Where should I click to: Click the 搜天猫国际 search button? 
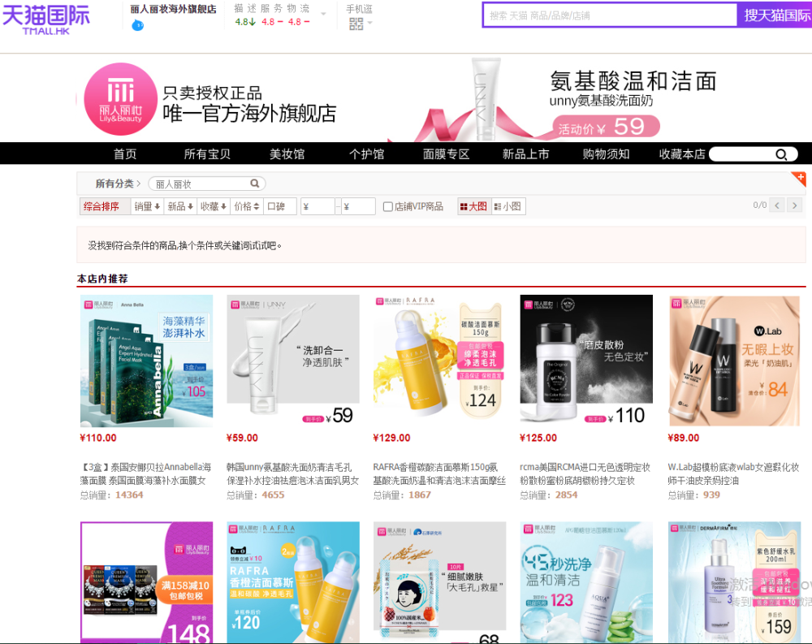pyautogui.click(x=776, y=15)
